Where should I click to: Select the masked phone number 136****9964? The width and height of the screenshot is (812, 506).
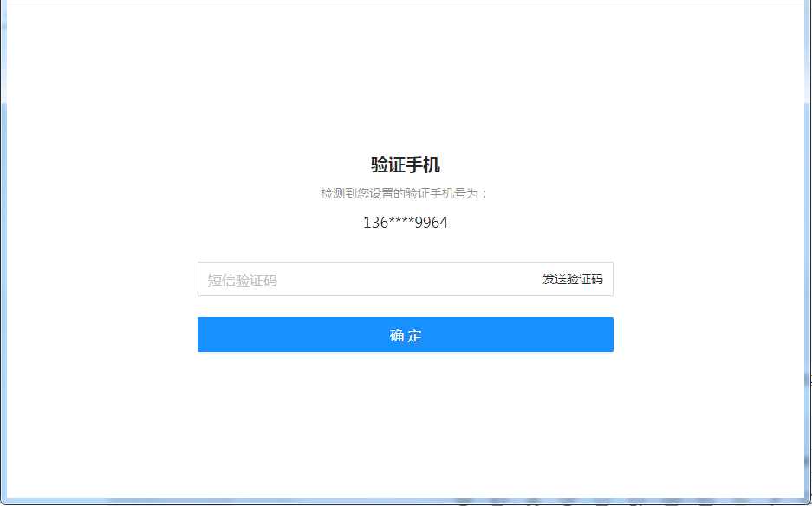[x=405, y=224]
